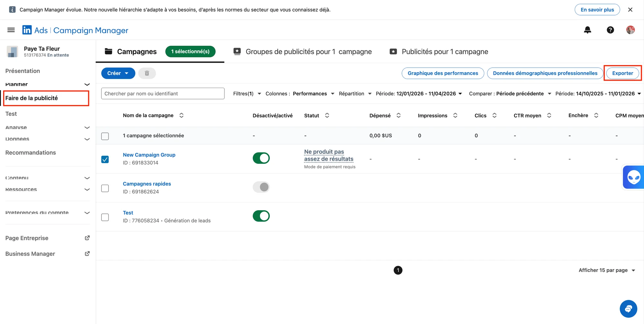This screenshot has height=324, width=644.
Task: Open the chat support bubble
Action: [628, 309]
